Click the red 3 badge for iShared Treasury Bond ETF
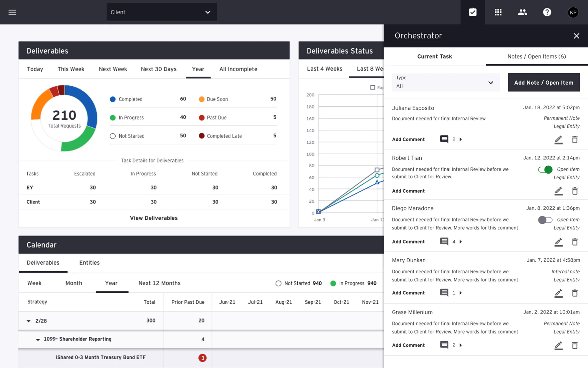 202,358
